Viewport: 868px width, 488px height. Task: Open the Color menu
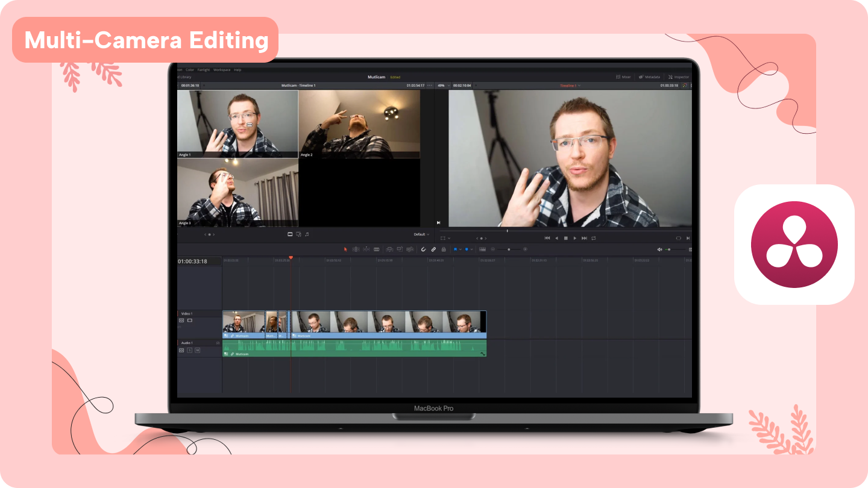190,70
